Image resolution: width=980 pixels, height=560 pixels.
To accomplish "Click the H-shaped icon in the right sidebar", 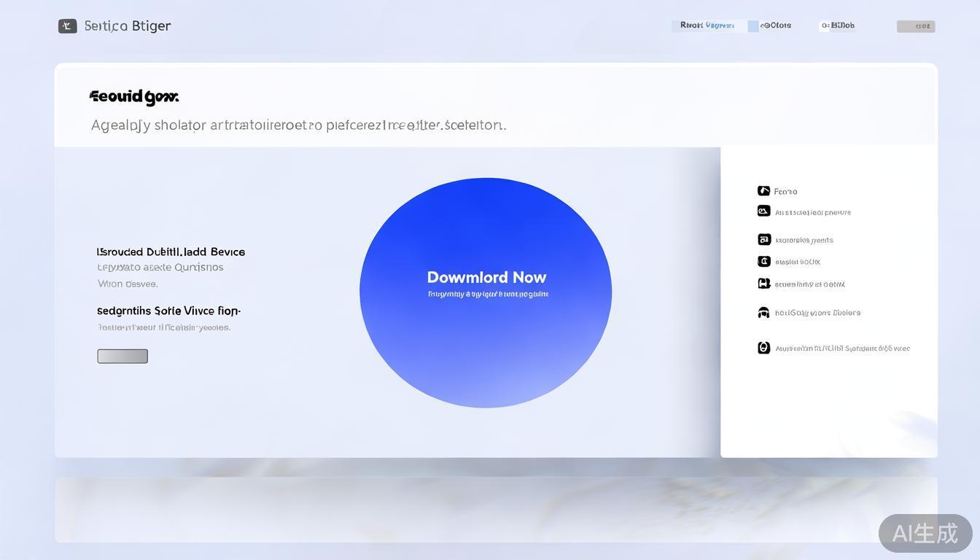I will pos(763,284).
